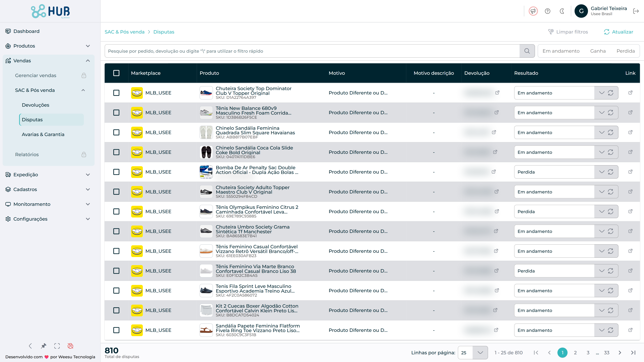The width and height of the screenshot is (644, 362).
Task: Open announcements megaphone icon in header
Action: pyautogui.click(x=533, y=11)
